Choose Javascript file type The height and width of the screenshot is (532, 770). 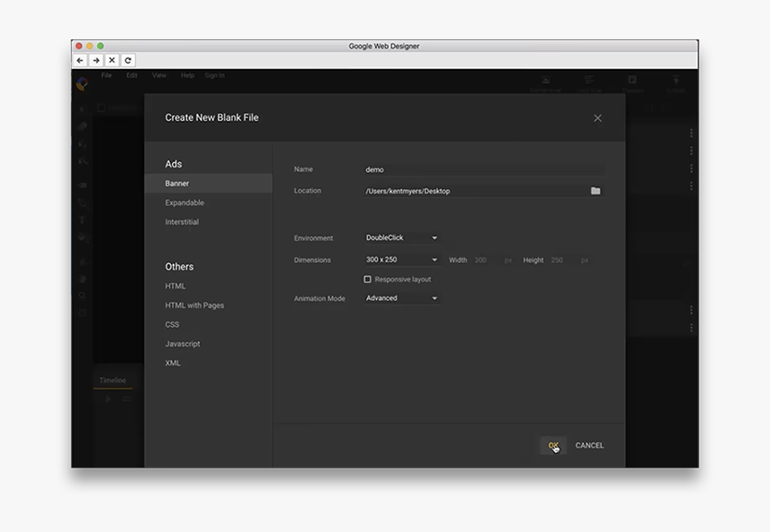(x=183, y=344)
